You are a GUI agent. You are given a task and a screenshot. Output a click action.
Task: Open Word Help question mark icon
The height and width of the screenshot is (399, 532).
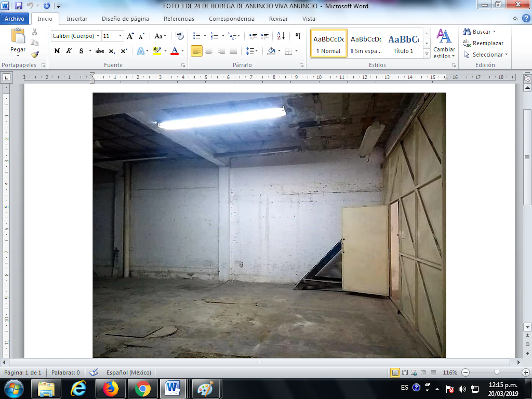[526, 19]
